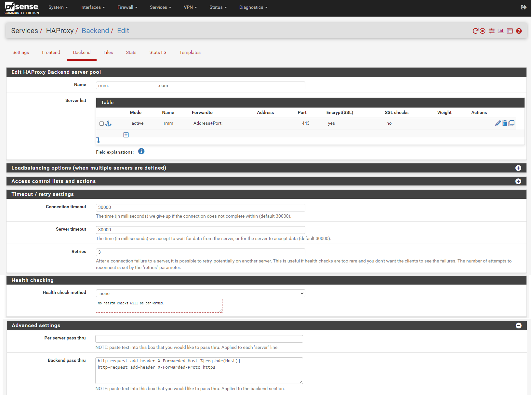The height and width of the screenshot is (395, 532).
Task: Switch to the Frontend tab
Action: point(51,52)
